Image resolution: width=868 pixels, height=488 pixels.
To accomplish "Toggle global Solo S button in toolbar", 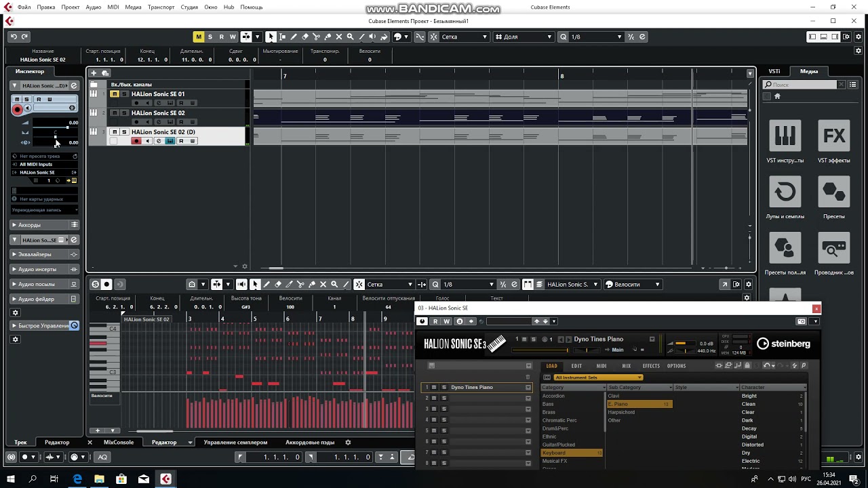I will 210,37.
